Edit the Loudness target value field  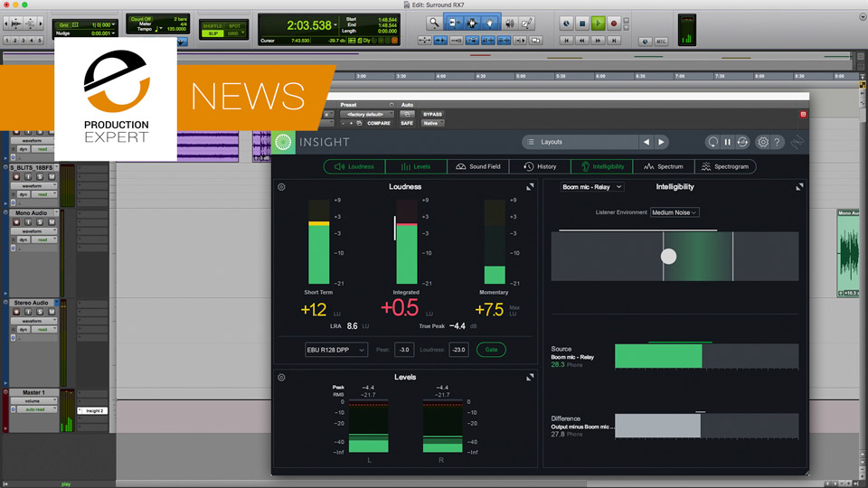coord(459,350)
